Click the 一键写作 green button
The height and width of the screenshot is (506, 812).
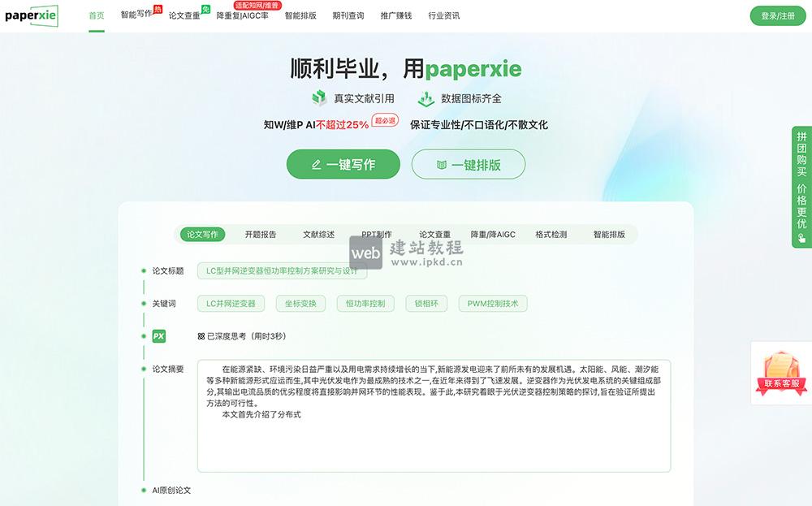coord(343,164)
